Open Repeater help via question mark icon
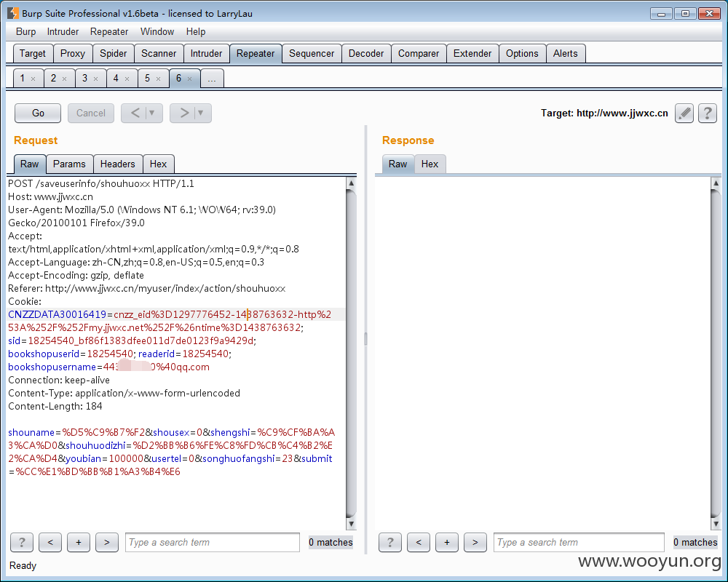Screen dimensions: 728x582 pyautogui.click(x=707, y=113)
